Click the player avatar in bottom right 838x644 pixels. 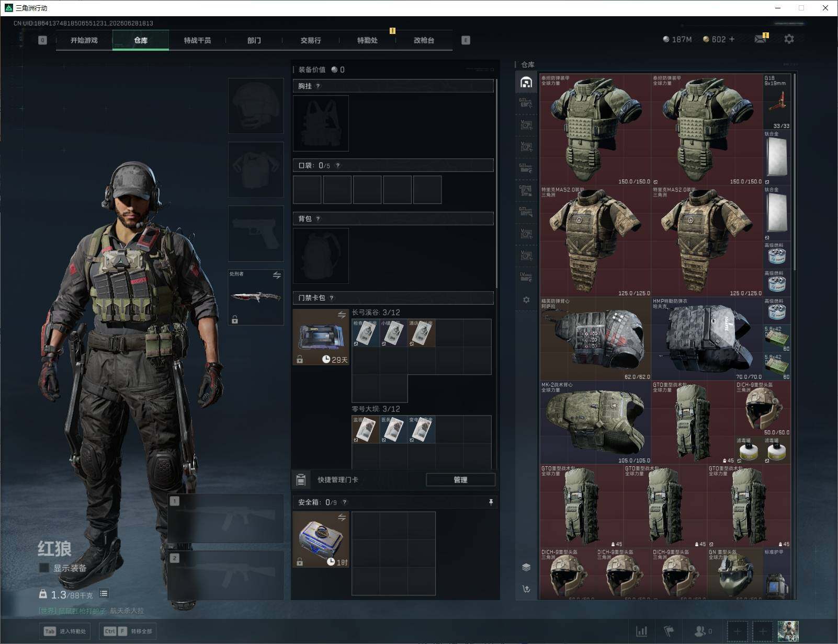tap(788, 631)
